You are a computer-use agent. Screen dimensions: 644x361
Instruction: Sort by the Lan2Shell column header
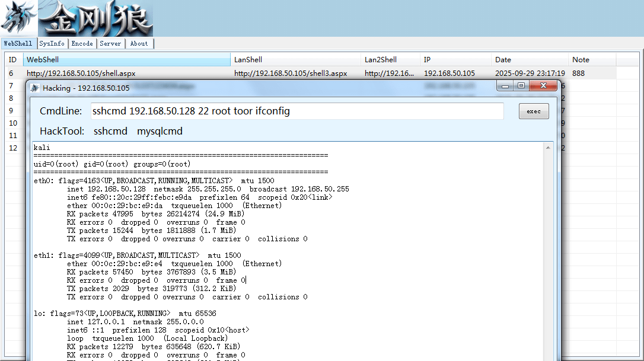click(x=391, y=59)
